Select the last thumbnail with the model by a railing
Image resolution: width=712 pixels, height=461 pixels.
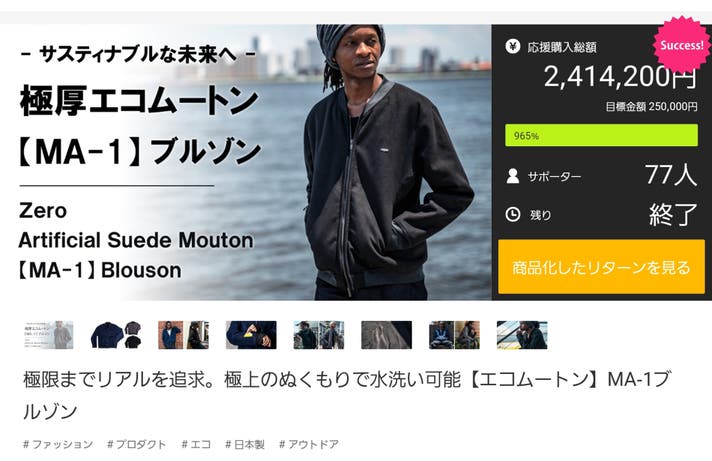point(522,335)
